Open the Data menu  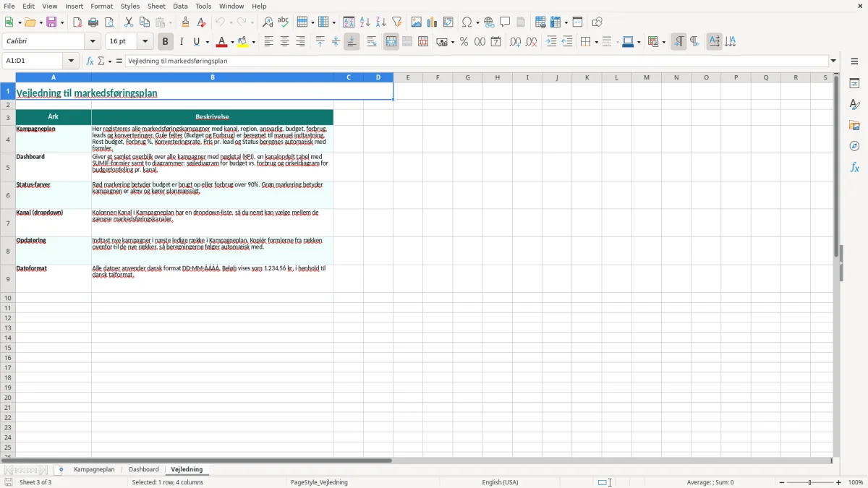tap(180, 6)
